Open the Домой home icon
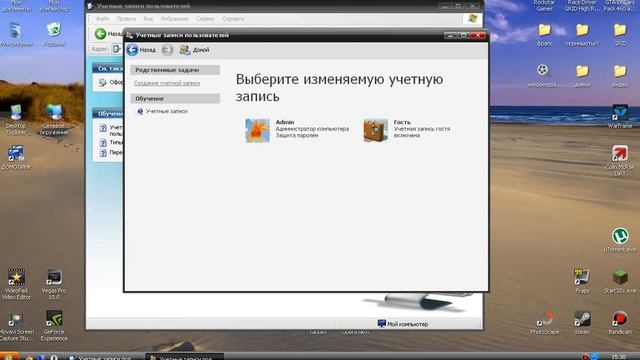Screen dimensions: 640x360 (184, 50)
